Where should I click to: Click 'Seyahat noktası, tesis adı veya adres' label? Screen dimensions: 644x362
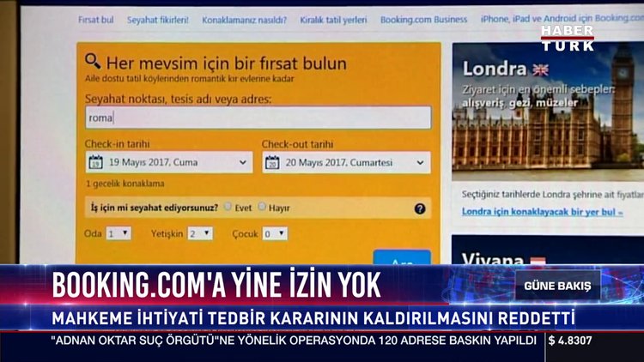pyautogui.click(x=178, y=99)
